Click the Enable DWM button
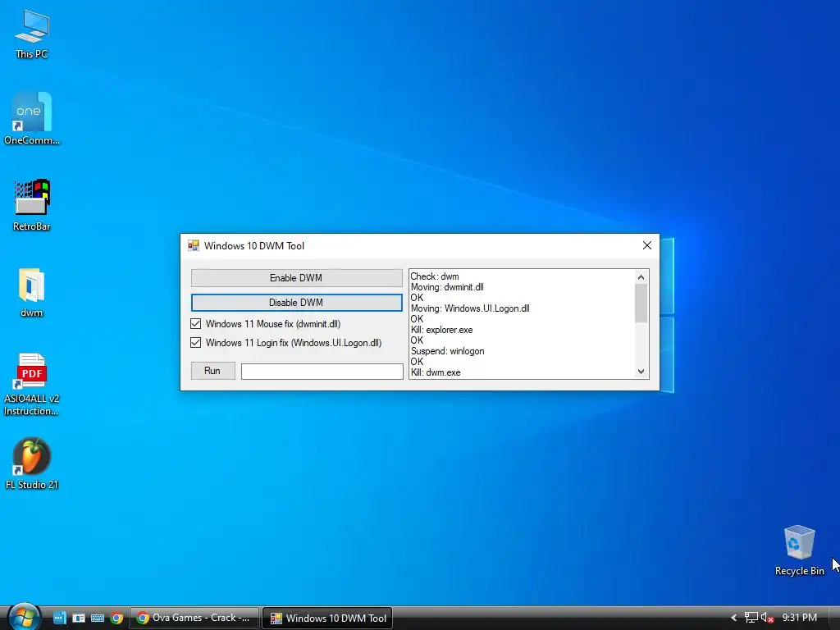Screen dimensions: 840x630 tap(296, 278)
